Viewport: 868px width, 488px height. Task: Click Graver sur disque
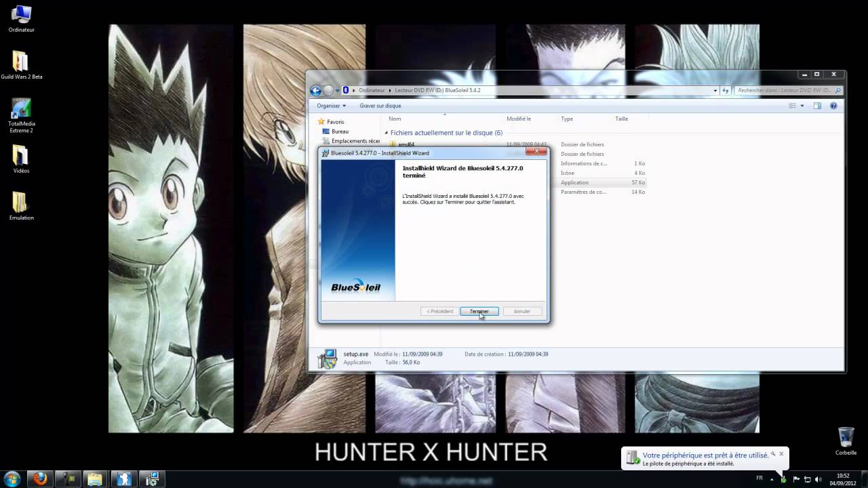380,106
